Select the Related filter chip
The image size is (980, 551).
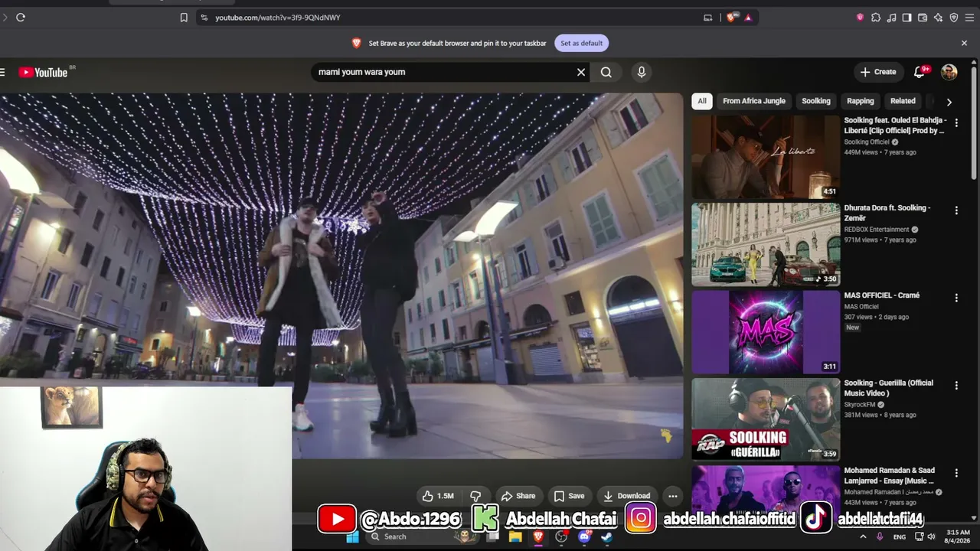pos(903,101)
